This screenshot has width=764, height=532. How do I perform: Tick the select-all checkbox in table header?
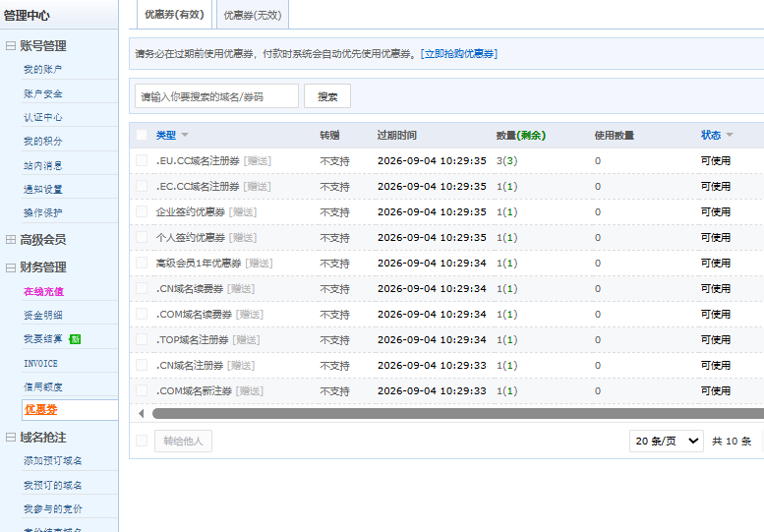tap(142, 135)
